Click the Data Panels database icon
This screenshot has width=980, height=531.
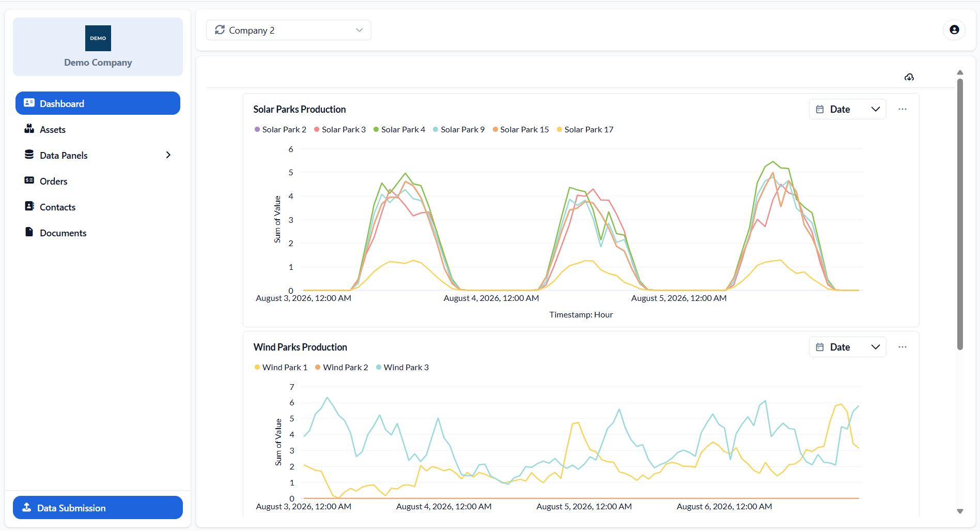[x=29, y=155]
